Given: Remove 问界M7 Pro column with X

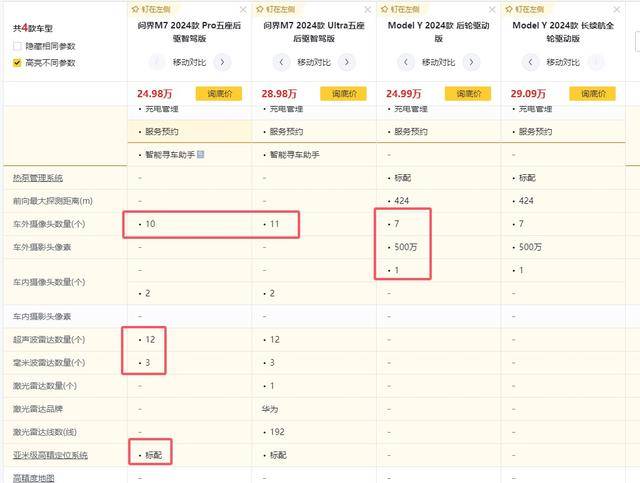Looking at the screenshot, I should [x=243, y=9].
